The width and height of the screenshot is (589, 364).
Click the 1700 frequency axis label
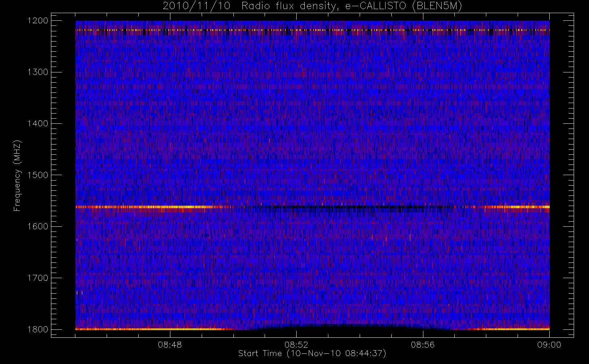(38, 278)
